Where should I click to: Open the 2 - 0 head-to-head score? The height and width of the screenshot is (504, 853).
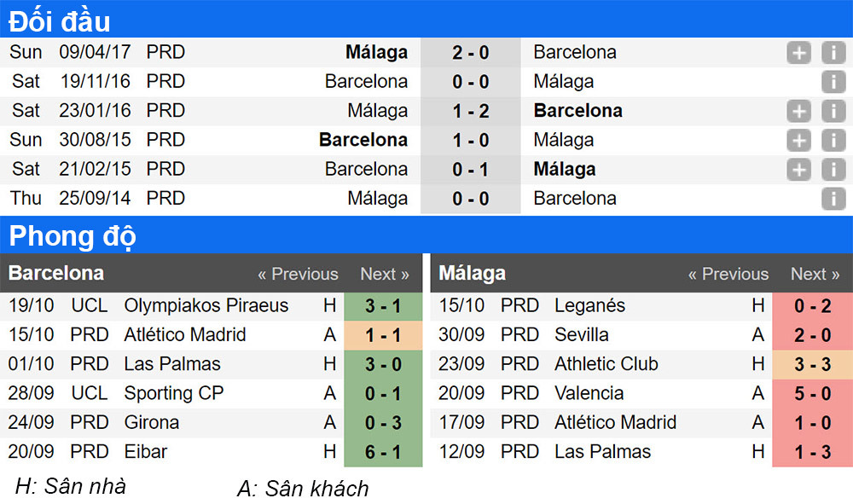click(x=470, y=52)
